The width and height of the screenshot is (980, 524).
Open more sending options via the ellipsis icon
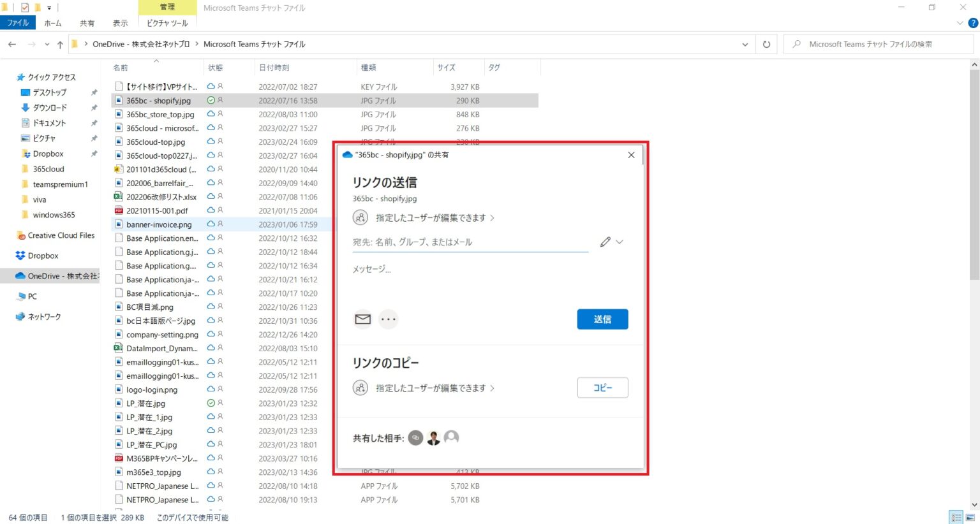tap(388, 319)
